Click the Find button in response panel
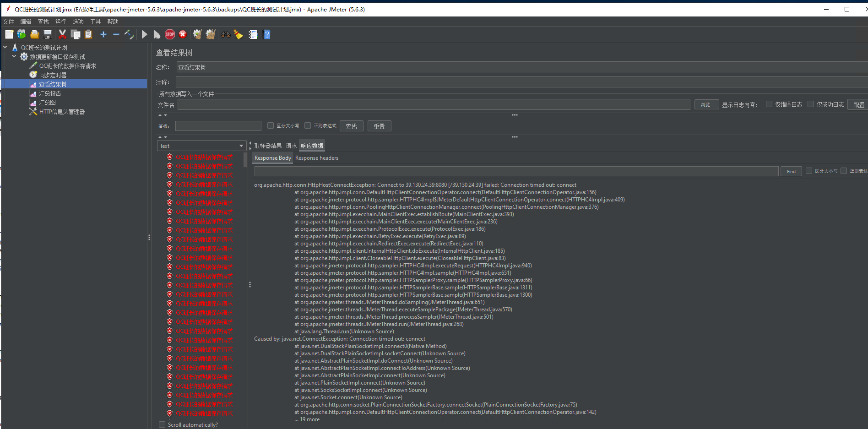Viewport: 868px width, 429px height. 791,171
